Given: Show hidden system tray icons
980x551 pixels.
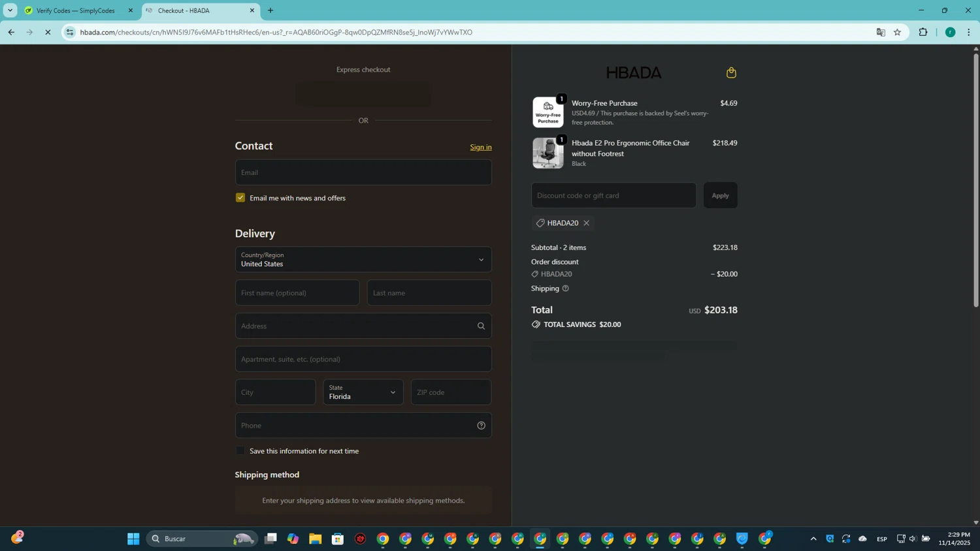Looking at the screenshot, I should pyautogui.click(x=813, y=539).
